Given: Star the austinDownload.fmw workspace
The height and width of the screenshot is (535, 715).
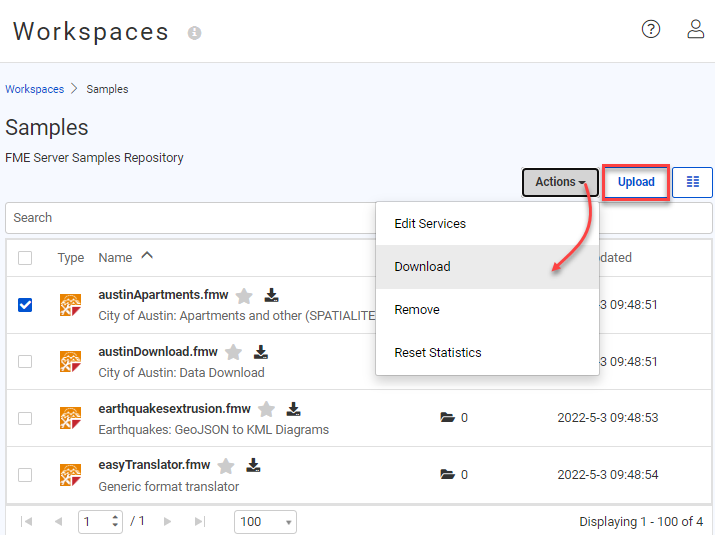Looking at the screenshot, I should click(x=233, y=352).
